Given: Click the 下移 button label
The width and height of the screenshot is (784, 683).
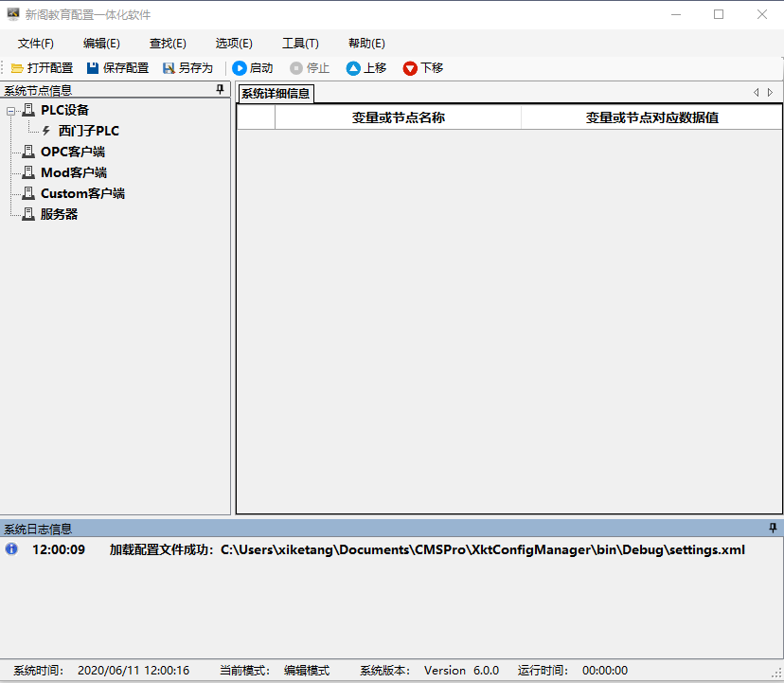Looking at the screenshot, I should pyautogui.click(x=432, y=68).
